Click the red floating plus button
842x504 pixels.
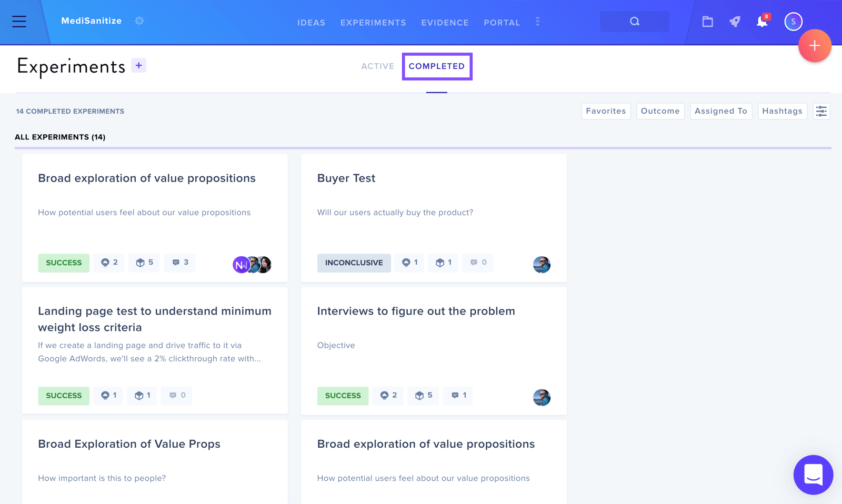815,46
